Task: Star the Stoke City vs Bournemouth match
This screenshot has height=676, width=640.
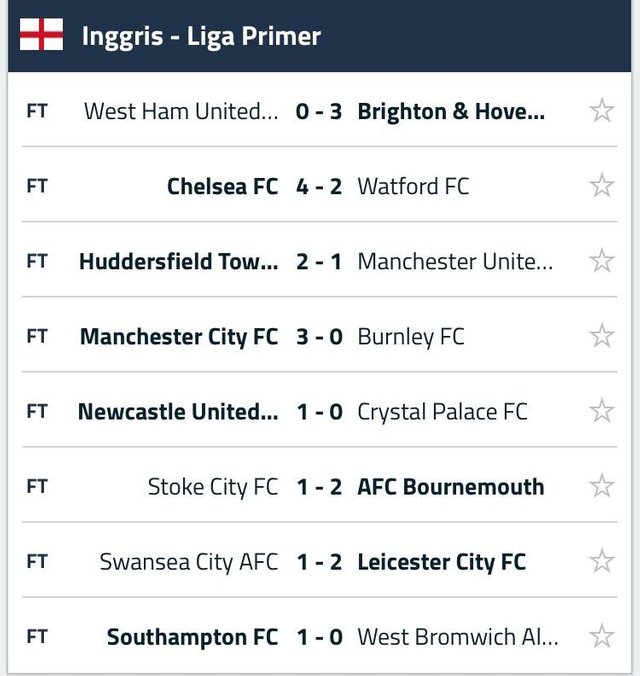Action: click(x=601, y=486)
